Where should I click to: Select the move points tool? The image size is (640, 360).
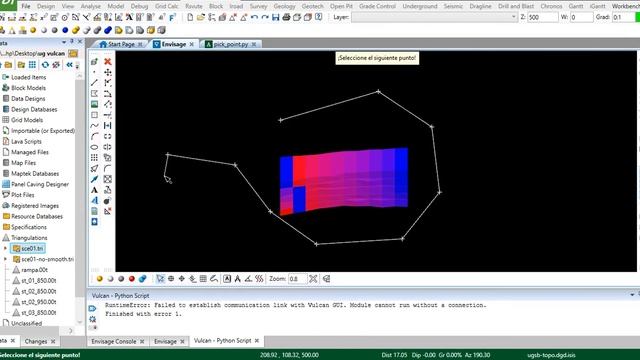point(108,72)
